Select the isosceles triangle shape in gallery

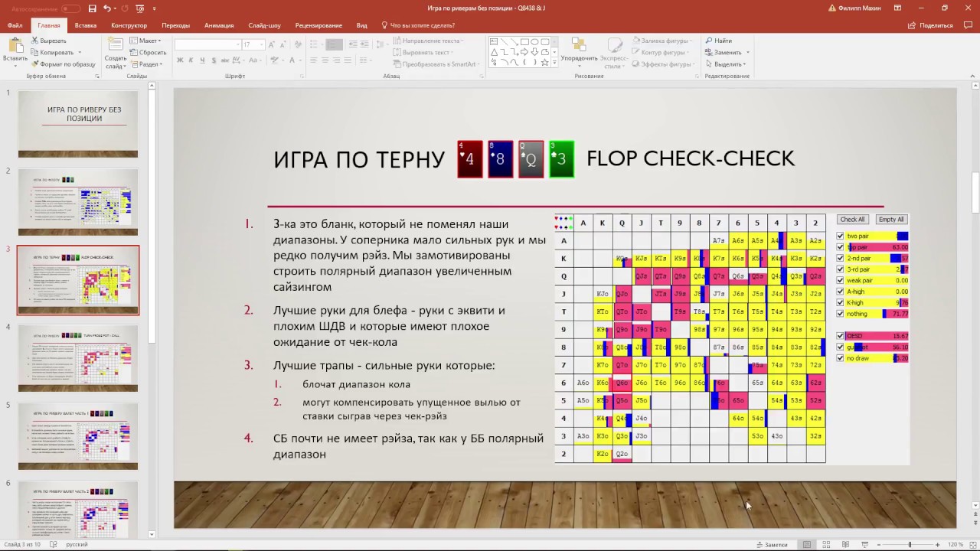coord(494,52)
